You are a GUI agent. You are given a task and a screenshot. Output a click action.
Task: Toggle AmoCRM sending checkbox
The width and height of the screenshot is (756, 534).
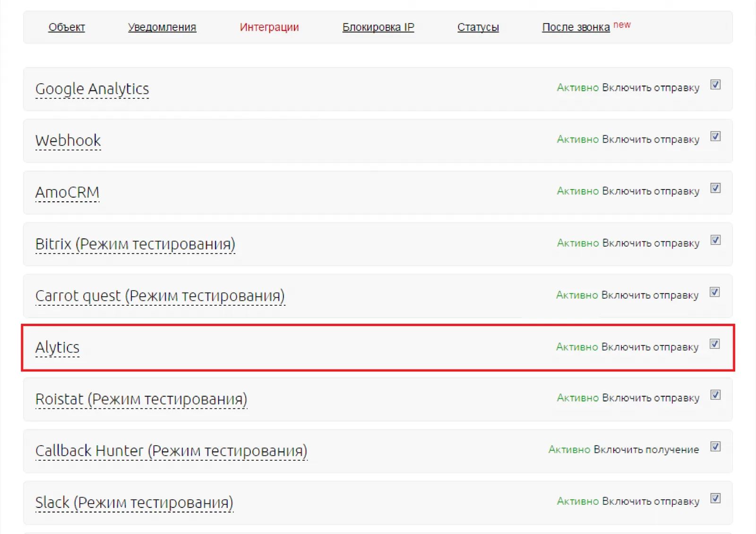click(715, 188)
